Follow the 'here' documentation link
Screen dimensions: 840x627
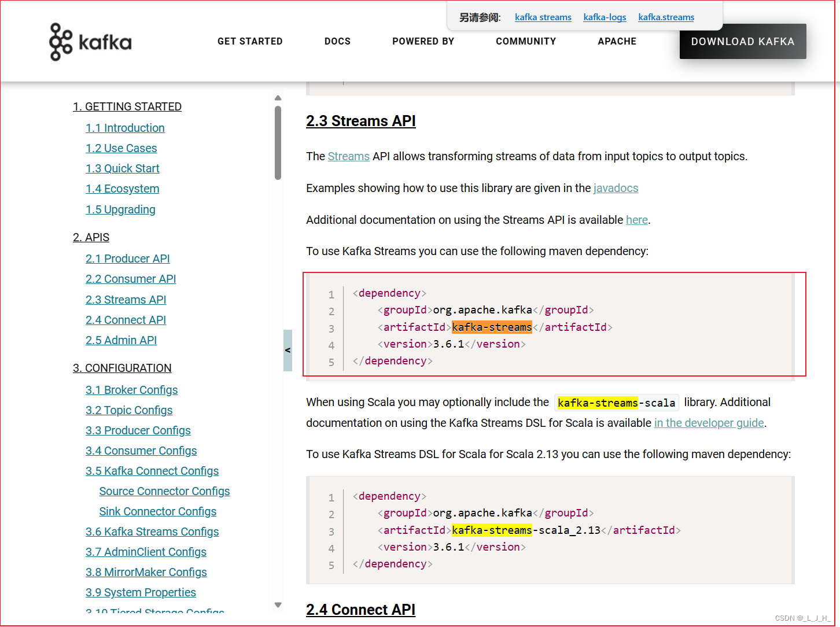[x=636, y=220]
